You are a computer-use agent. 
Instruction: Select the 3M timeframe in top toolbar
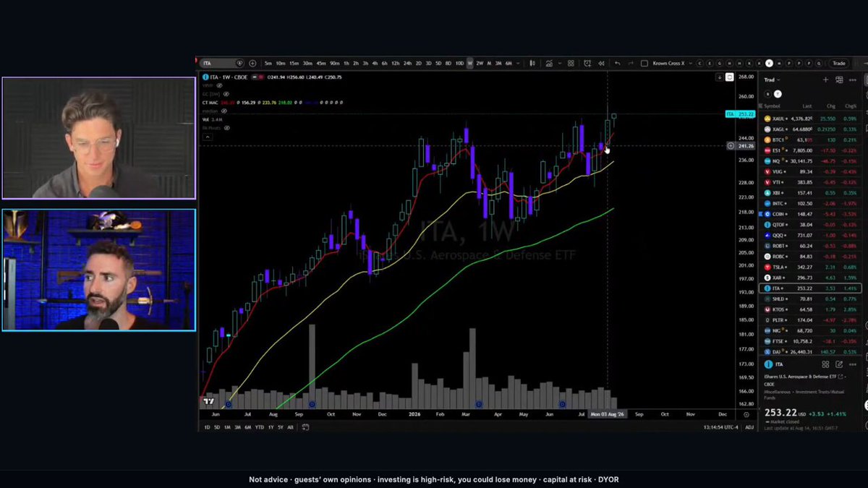pyautogui.click(x=498, y=63)
